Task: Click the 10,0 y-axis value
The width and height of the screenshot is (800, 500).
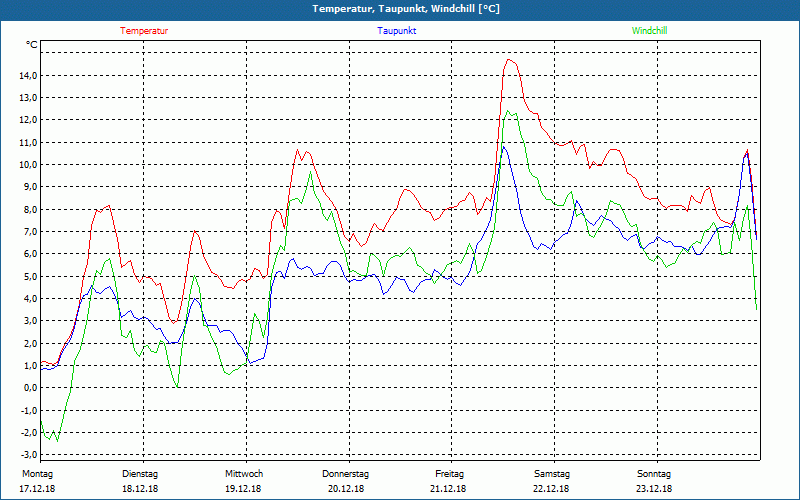Action: (29, 164)
